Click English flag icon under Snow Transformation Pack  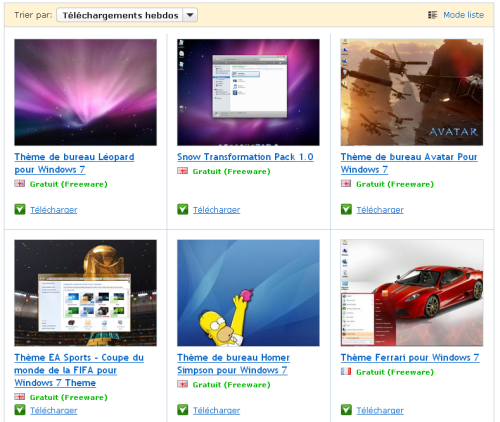coord(182,171)
